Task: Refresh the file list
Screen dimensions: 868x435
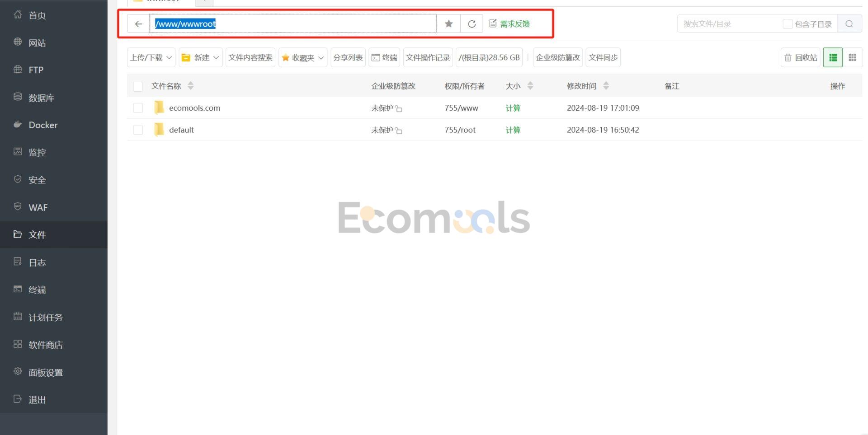Action: [472, 23]
